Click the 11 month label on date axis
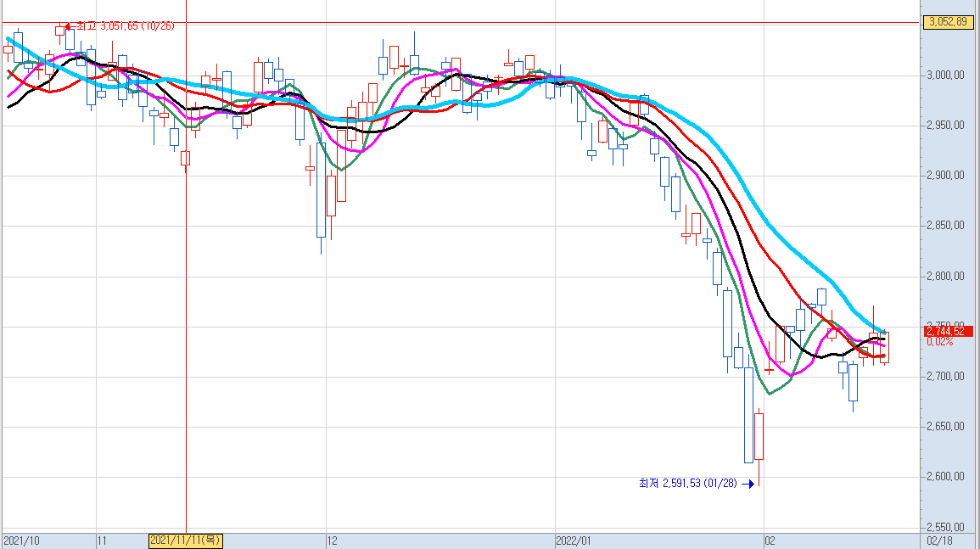 coord(102,541)
